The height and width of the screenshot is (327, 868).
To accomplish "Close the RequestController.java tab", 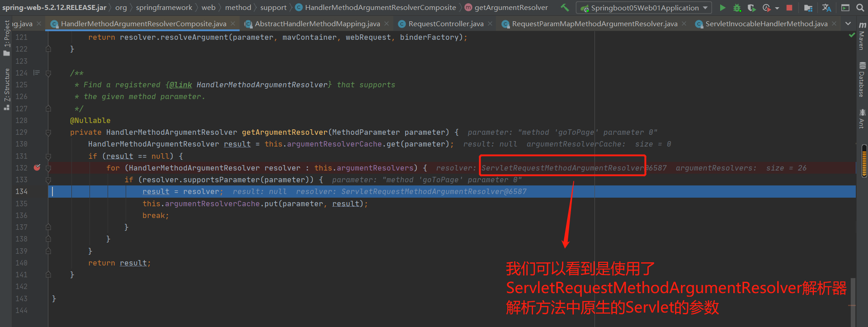I will (x=490, y=24).
